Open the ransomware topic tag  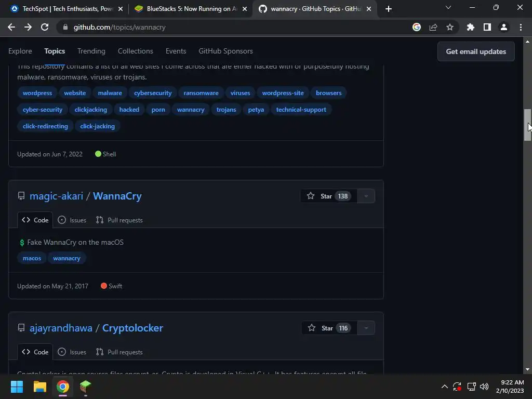coord(201,93)
